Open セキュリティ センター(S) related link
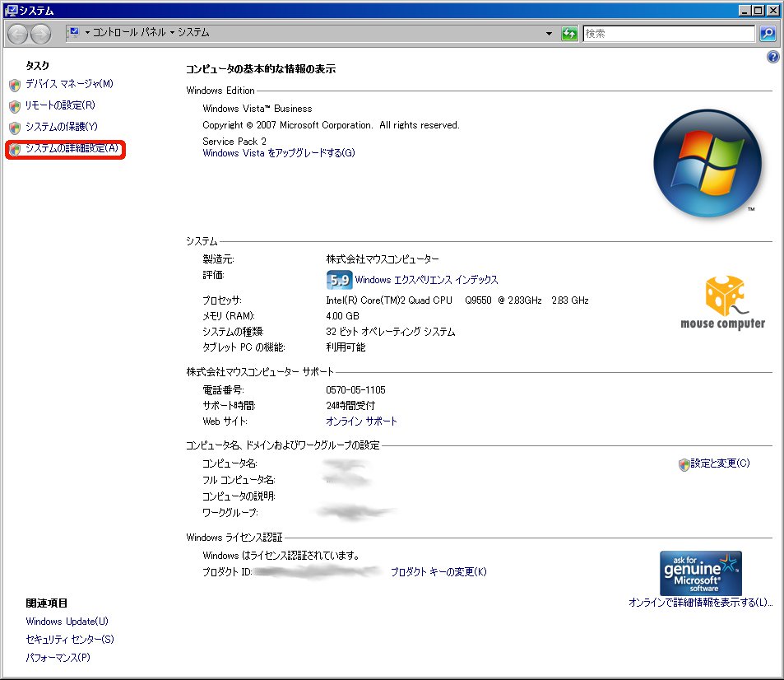Viewport: 784px width, 680px height. click(70, 640)
